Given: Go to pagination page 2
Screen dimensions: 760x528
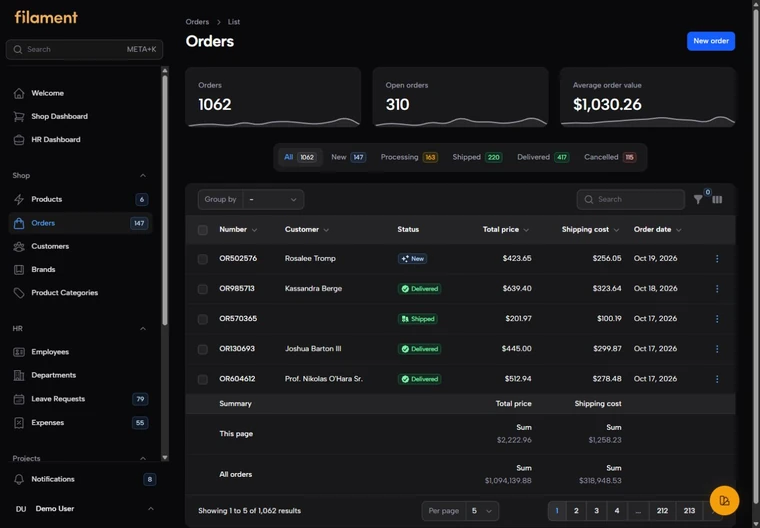Looking at the screenshot, I should point(576,511).
